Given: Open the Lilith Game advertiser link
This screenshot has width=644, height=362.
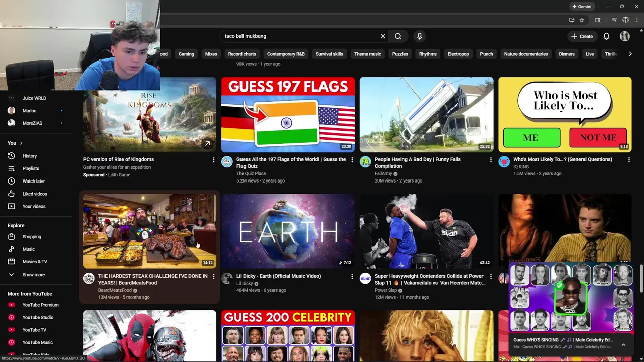Looking at the screenshot, I should click(x=119, y=175).
